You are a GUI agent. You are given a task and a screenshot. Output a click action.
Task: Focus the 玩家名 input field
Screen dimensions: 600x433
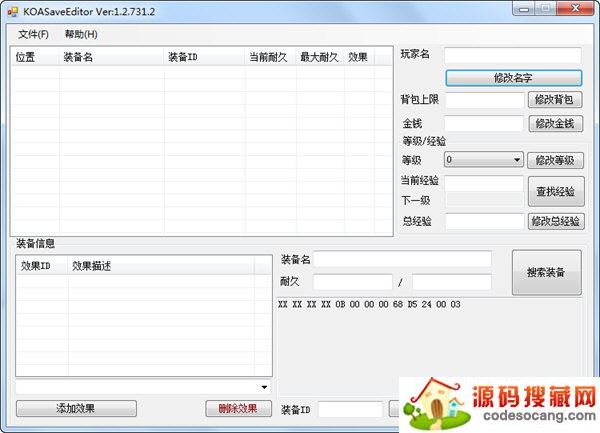tap(513, 55)
